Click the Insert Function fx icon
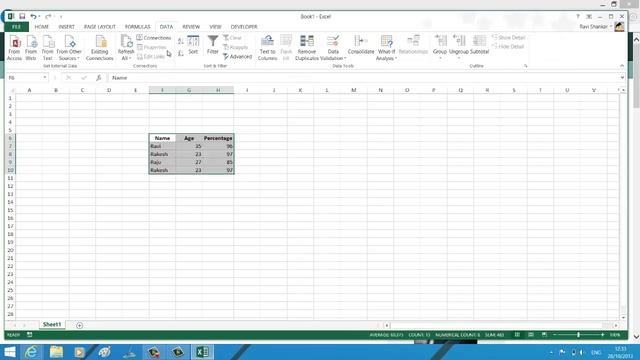640x360 pixels. tap(98, 78)
